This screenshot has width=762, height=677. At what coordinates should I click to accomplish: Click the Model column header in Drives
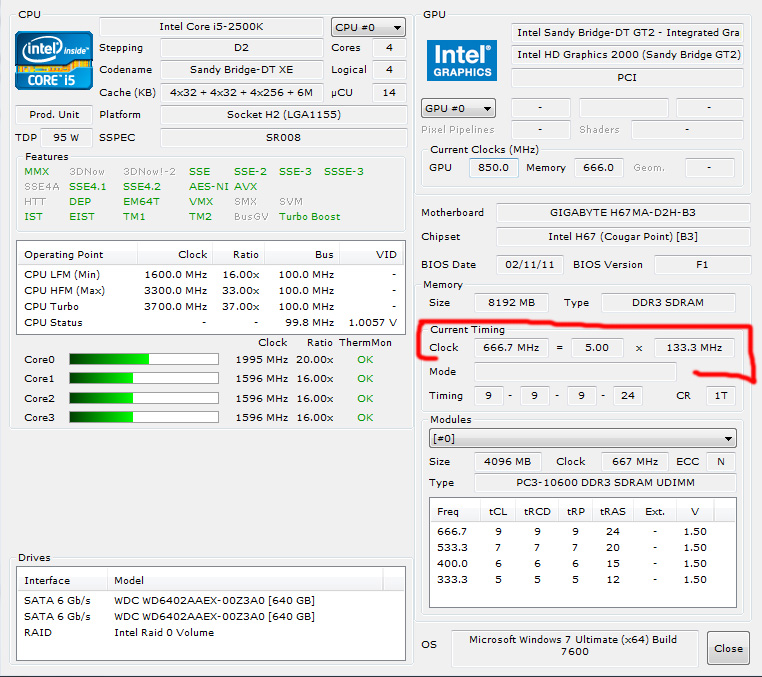[x=245, y=581]
